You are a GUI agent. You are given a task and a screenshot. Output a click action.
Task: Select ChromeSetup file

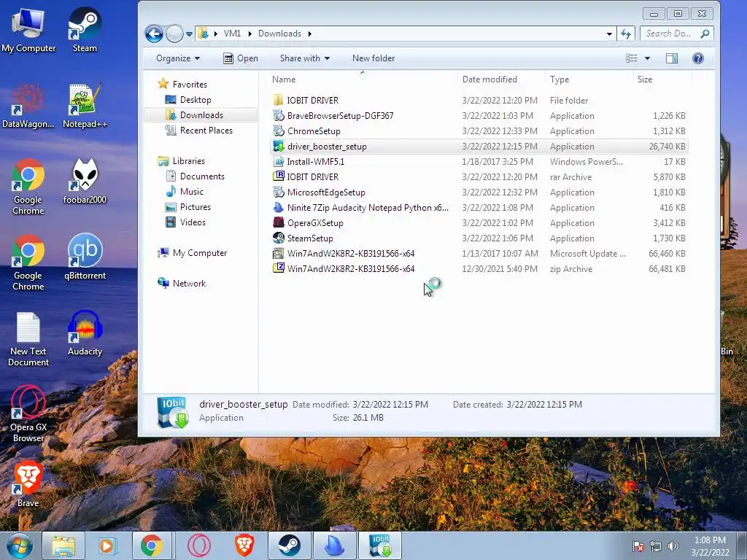pyautogui.click(x=479, y=131)
